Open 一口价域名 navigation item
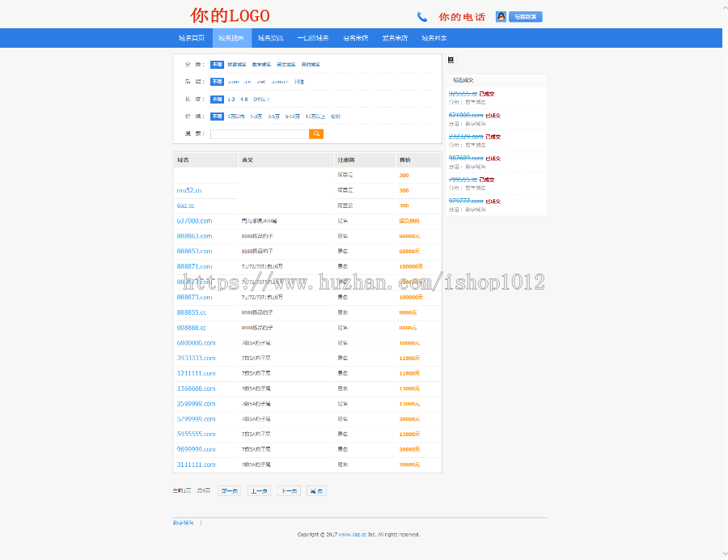The height and width of the screenshot is (560, 728). 313,38
